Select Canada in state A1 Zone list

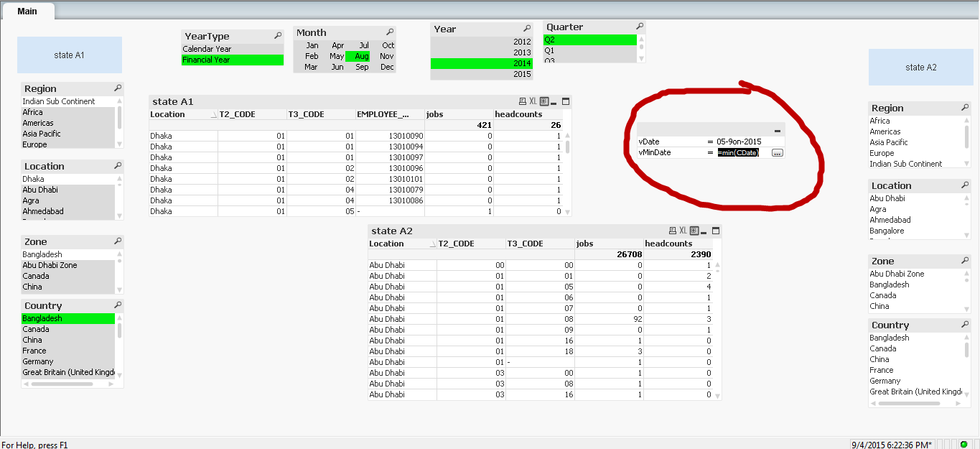68,276
